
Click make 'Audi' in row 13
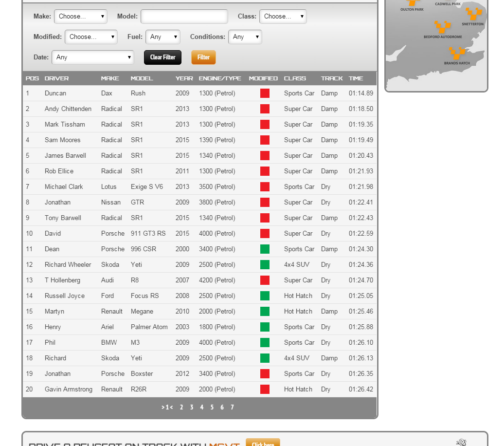tap(108, 280)
